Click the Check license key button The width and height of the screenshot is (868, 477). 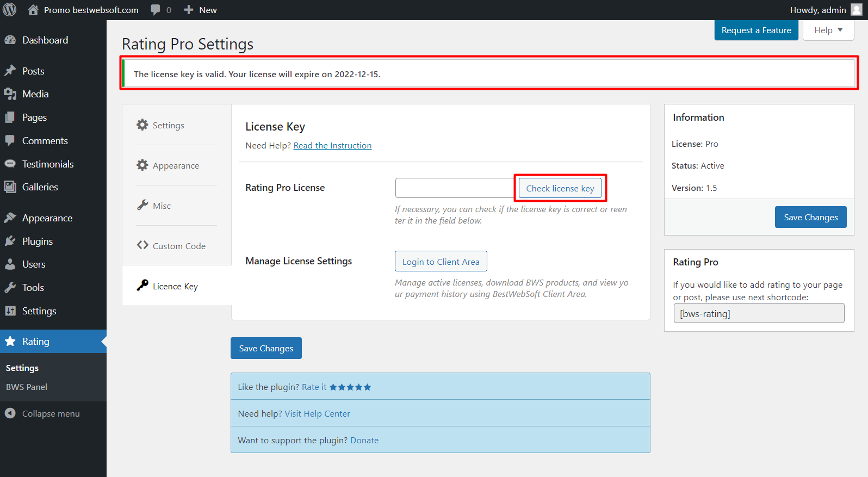pyautogui.click(x=560, y=188)
